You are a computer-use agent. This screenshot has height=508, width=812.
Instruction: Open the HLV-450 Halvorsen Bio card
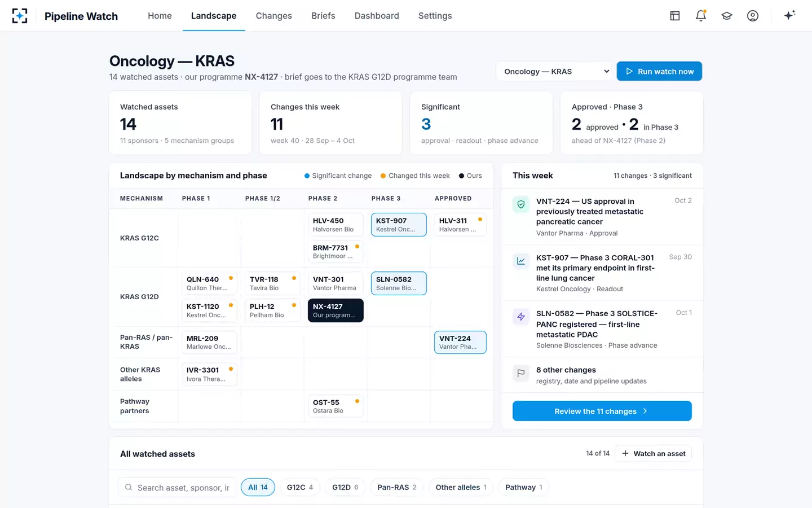point(336,225)
